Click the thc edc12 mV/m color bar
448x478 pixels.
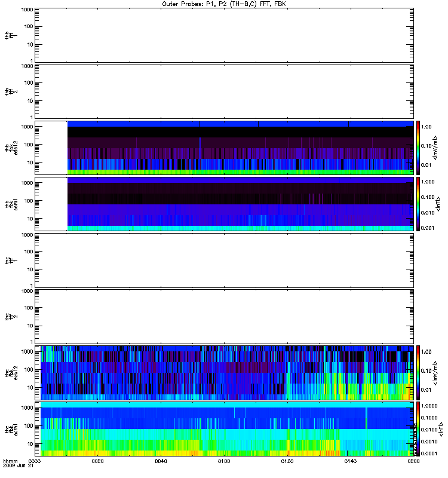(419, 372)
